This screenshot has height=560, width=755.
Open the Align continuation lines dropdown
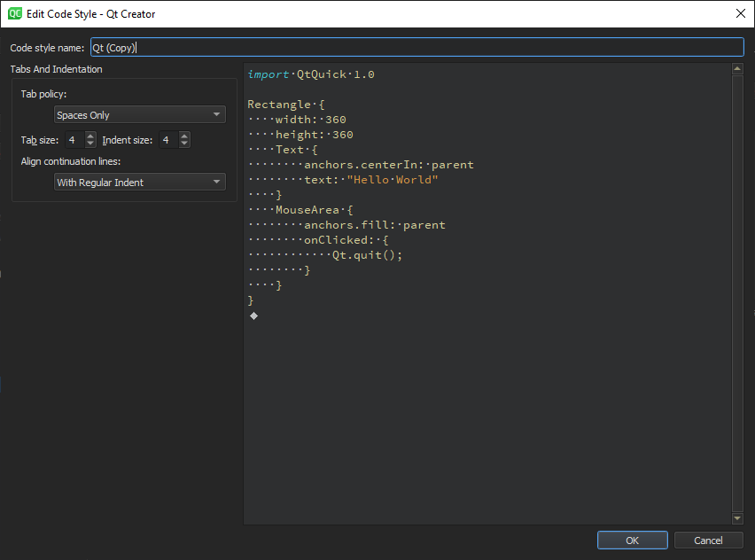click(x=139, y=182)
